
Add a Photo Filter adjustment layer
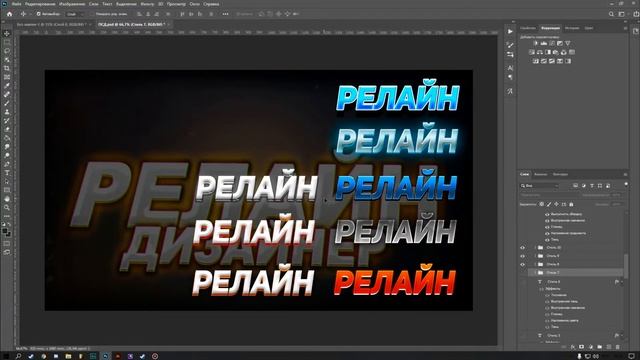coord(556,52)
